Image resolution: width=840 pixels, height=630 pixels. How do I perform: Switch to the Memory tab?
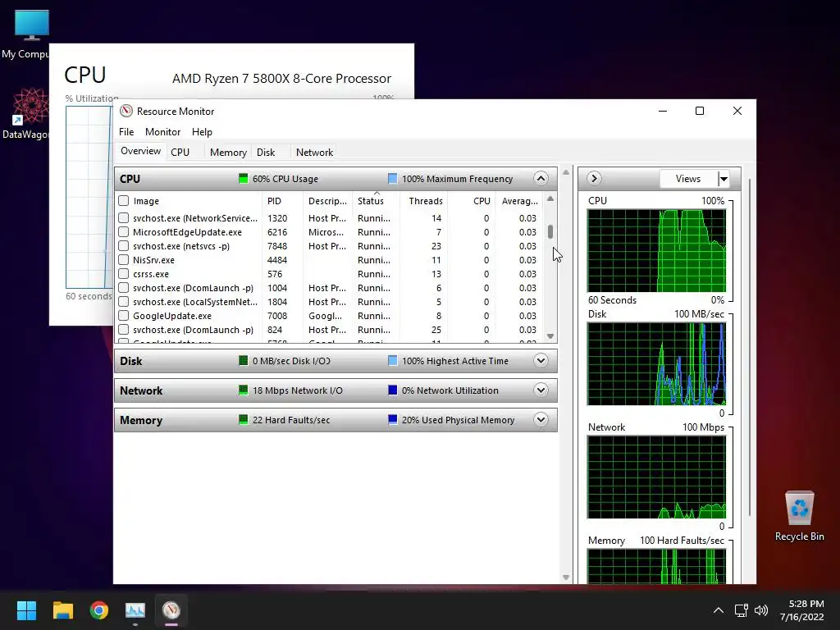228,152
